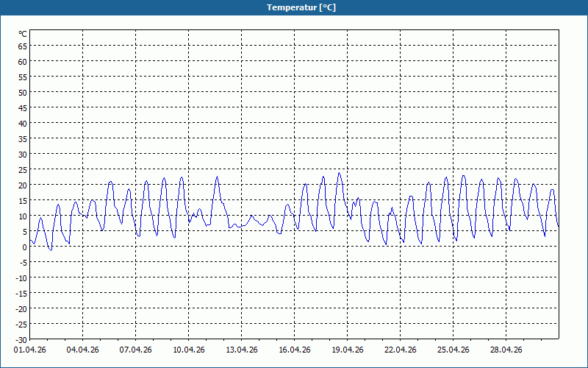588x368 pixels.
Task: Click the Temperatur [°C] title bar
Action: tap(294, 7)
